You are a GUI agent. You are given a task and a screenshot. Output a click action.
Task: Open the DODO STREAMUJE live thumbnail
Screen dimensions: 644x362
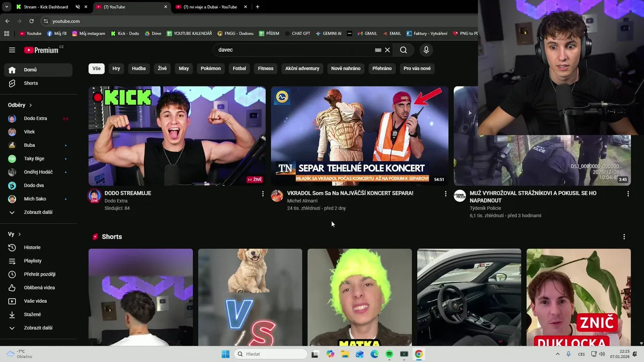click(x=177, y=136)
